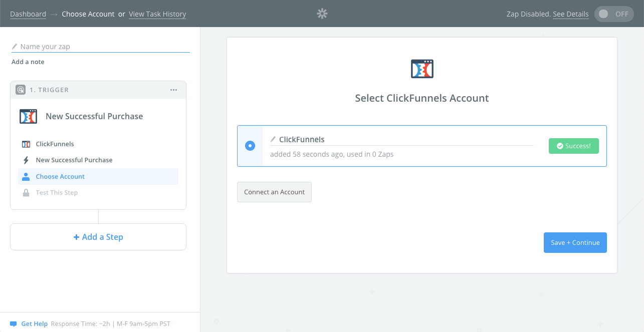Click Connect an Account button
This screenshot has height=332, width=644.
coord(274,192)
